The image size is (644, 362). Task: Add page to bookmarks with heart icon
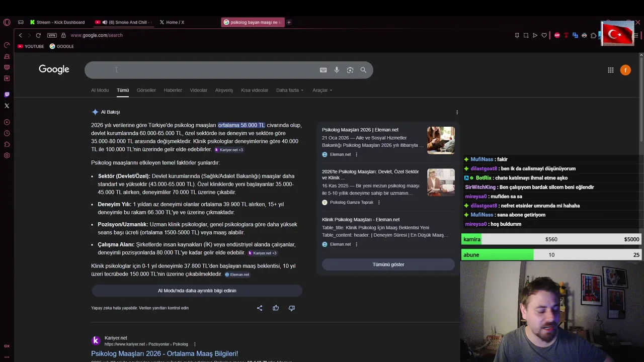544,35
